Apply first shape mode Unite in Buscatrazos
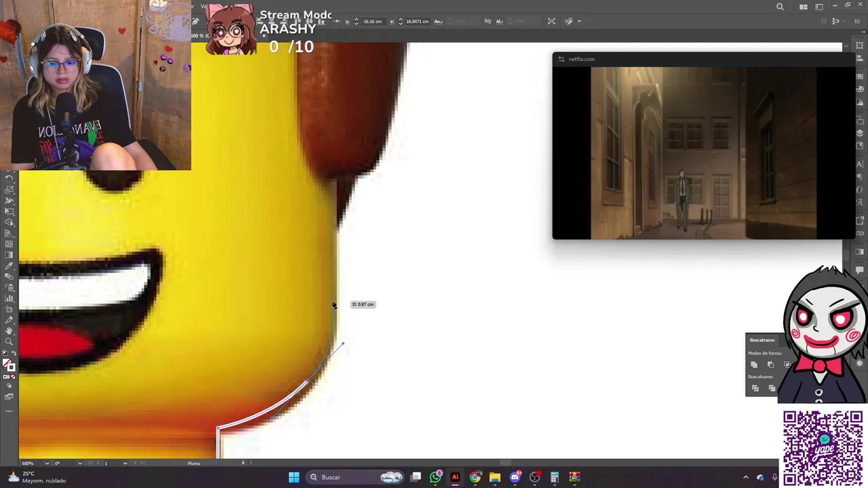868x488 pixels. pyautogui.click(x=754, y=365)
